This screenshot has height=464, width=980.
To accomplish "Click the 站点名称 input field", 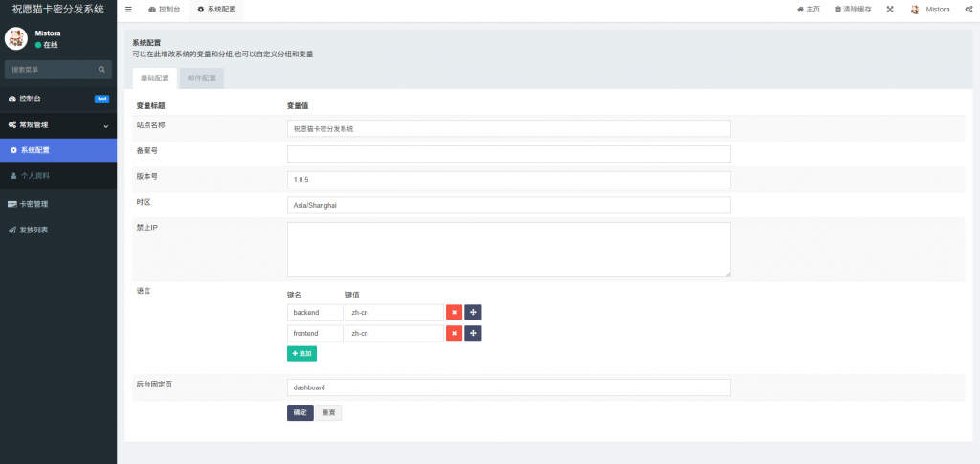I will pyautogui.click(x=509, y=128).
